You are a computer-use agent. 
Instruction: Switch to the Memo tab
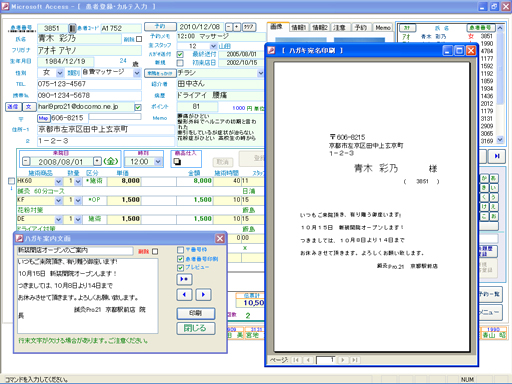[x=383, y=28]
